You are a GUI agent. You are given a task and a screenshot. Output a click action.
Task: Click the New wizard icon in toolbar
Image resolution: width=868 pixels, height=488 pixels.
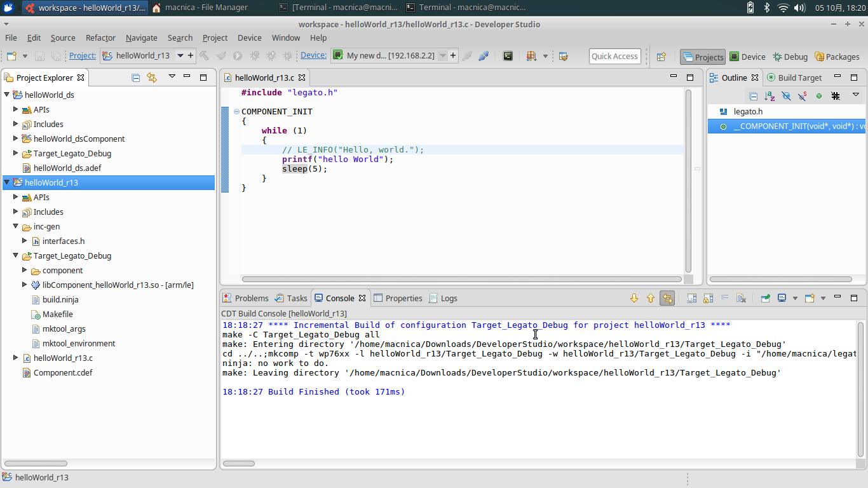[x=11, y=56]
